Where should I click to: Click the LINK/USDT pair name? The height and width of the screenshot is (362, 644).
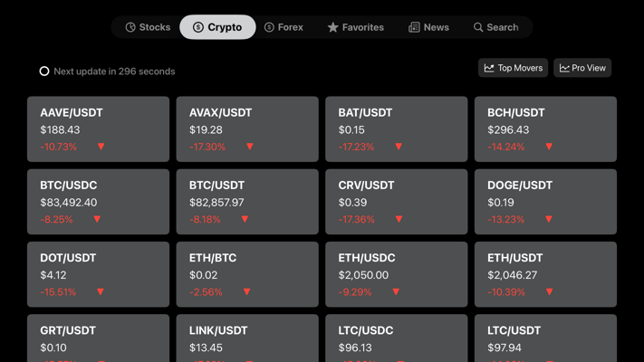[218, 330]
